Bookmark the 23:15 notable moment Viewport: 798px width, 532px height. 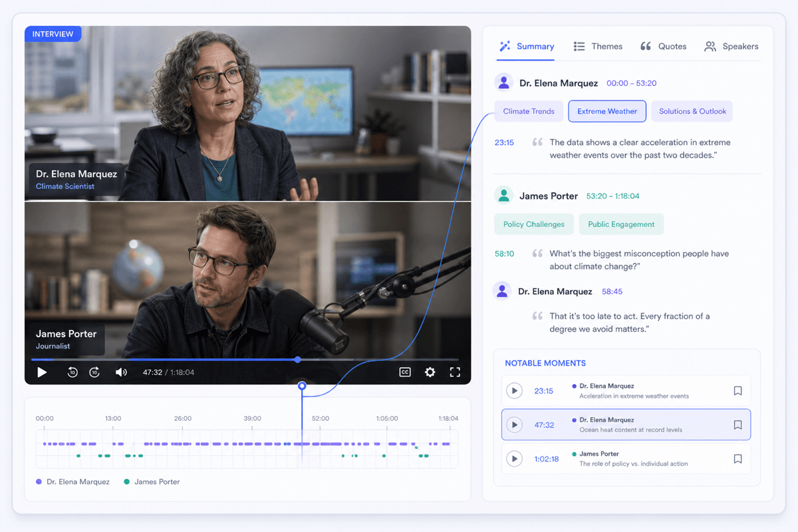point(737,391)
